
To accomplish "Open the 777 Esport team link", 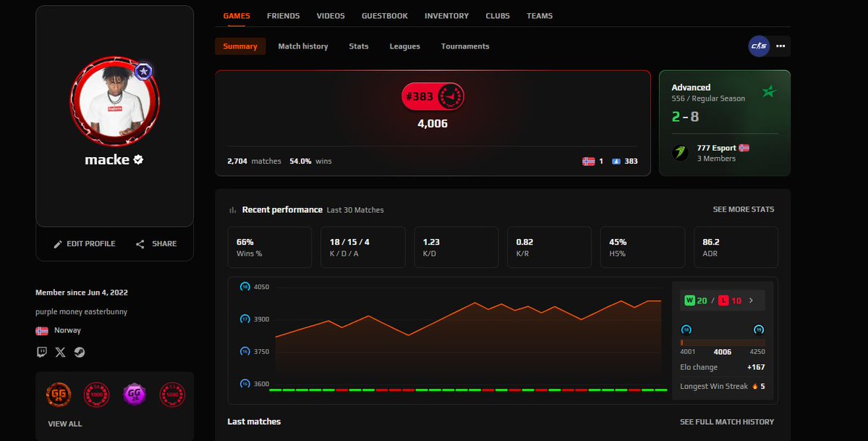I will (x=715, y=148).
